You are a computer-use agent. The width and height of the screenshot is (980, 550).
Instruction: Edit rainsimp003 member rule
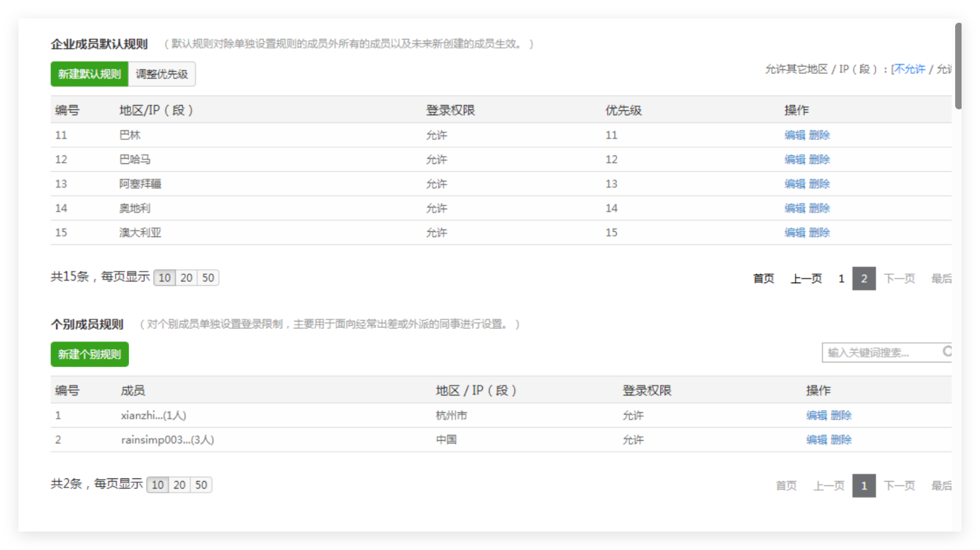[817, 439]
